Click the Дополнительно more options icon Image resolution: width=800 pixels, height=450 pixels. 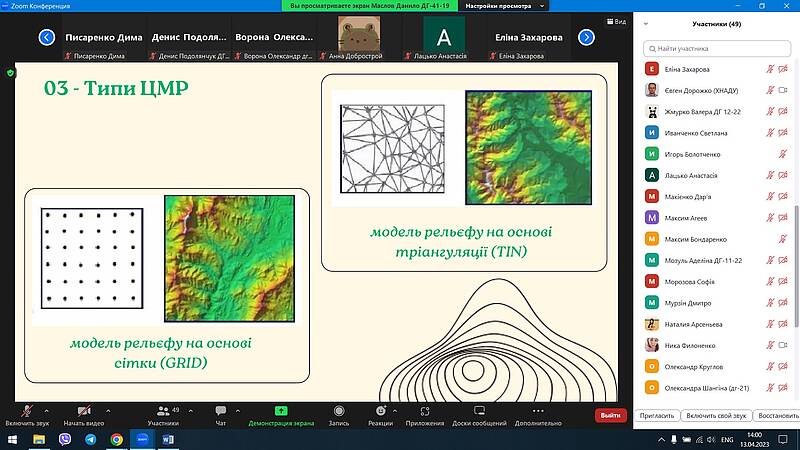click(538, 411)
